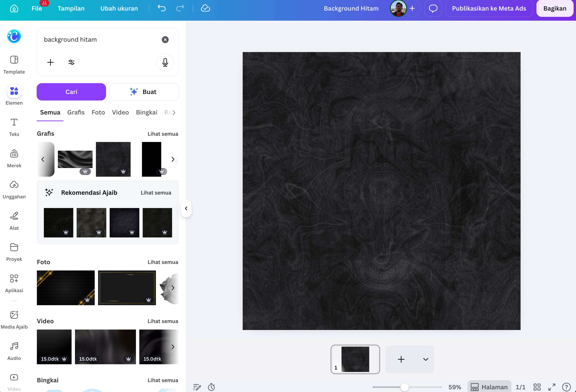
Task: Open search filter options
Action: [71, 62]
